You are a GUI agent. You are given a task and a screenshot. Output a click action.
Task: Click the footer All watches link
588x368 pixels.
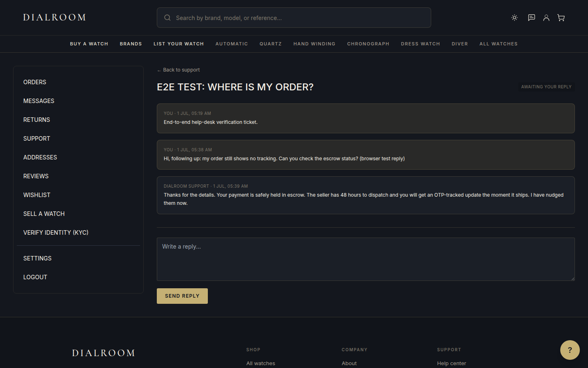[x=261, y=363]
